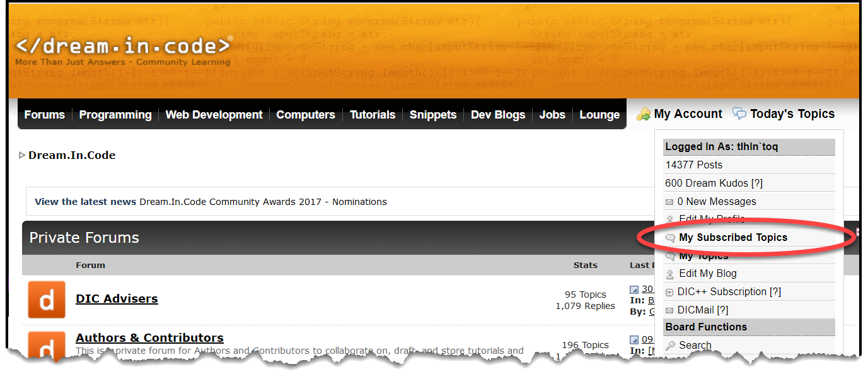This screenshot has width=868, height=379.
Task: Open the Jobs section
Action: (x=552, y=115)
